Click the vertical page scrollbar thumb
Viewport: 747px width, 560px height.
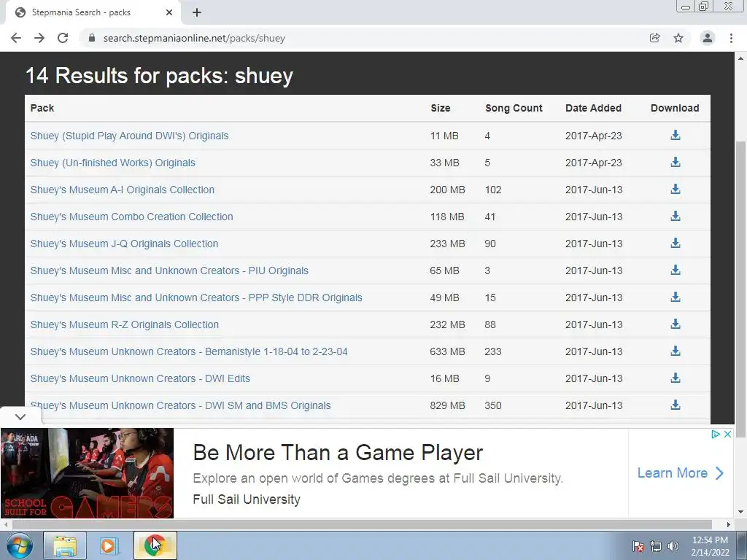click(x=740, y=289)
